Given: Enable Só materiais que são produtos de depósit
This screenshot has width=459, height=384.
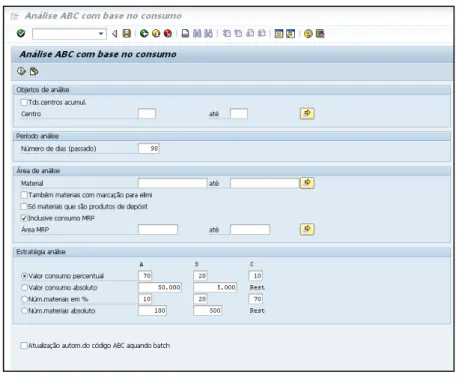Looking at the screenshot, I should 24,206.
